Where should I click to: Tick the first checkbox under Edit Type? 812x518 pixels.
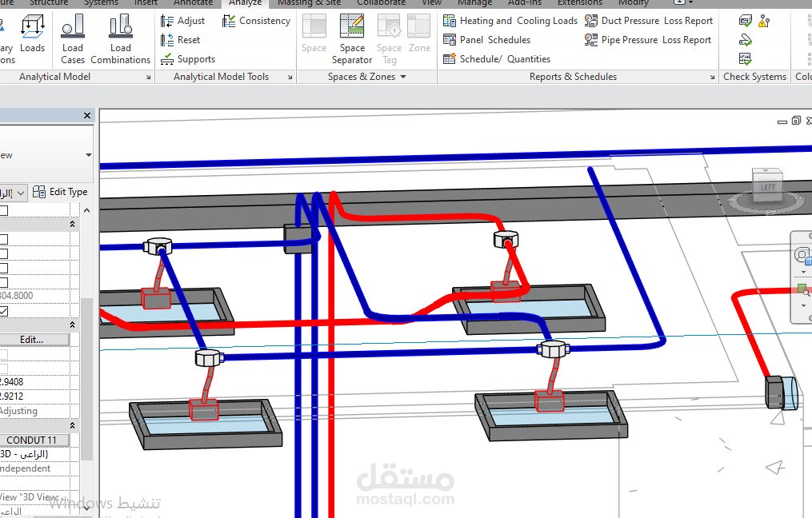[4, 210]
